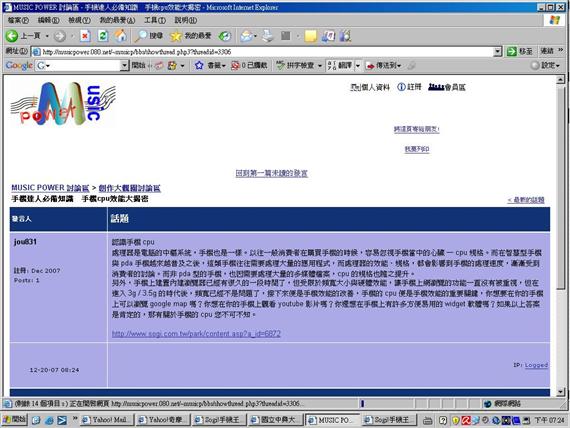This screenshot has height=428, width=570.
Task: Click the green Refresh page icon
Action: click(103, 36)
